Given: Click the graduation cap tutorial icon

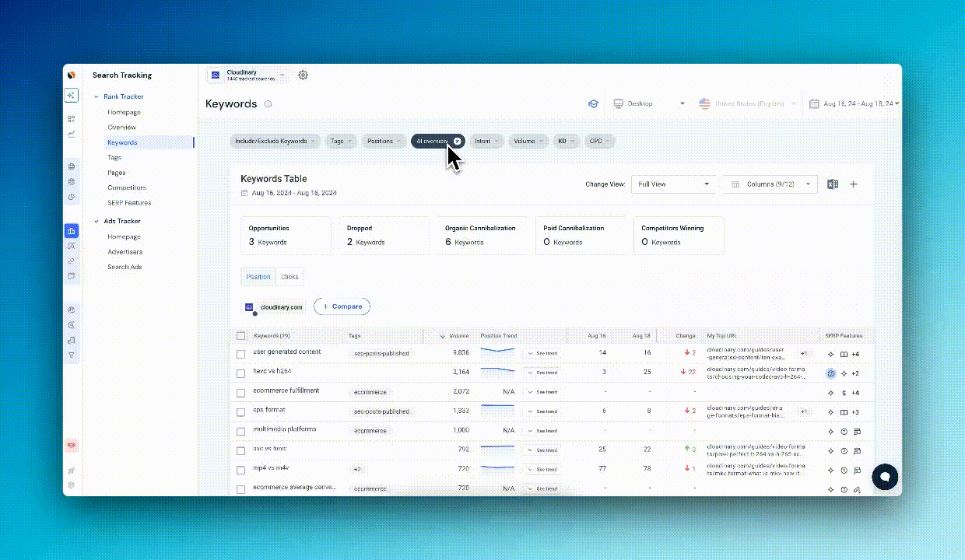Looking at the screenshot, I should click(593, 103).
